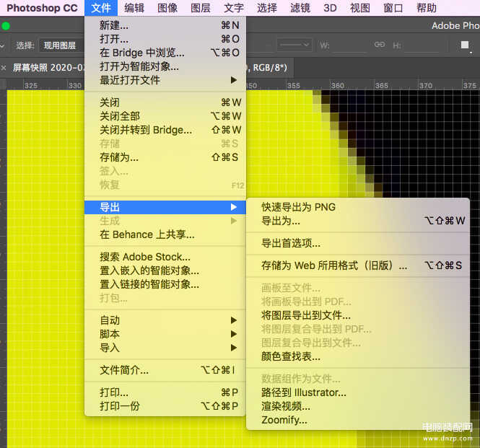Open the 滤镜 menu
Image resolution: width=480 pixels, height=448 pixels.
300,8
